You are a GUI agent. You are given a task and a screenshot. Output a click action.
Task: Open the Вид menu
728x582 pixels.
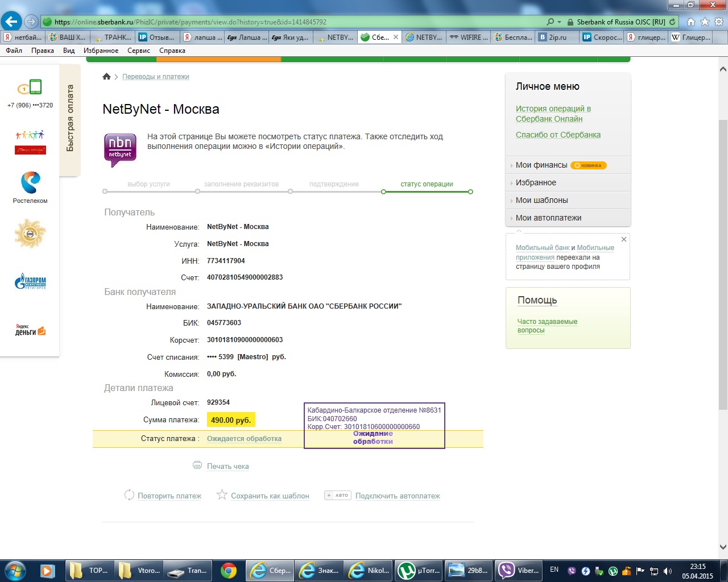[x=69, y=51]
